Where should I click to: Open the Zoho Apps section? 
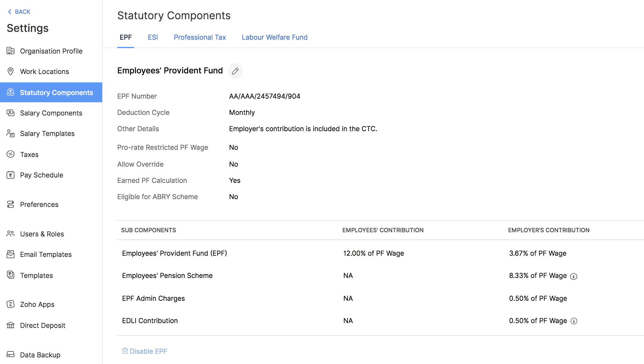[x=37, y=304]
